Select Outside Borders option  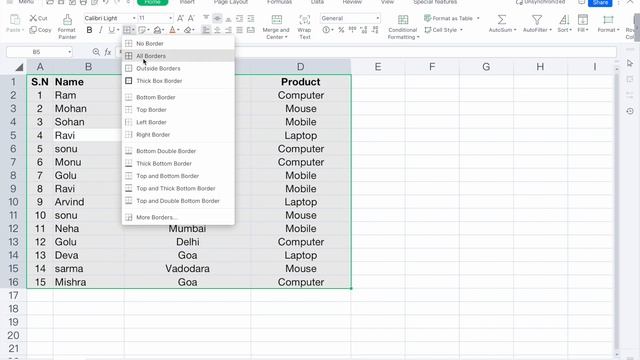178,68
